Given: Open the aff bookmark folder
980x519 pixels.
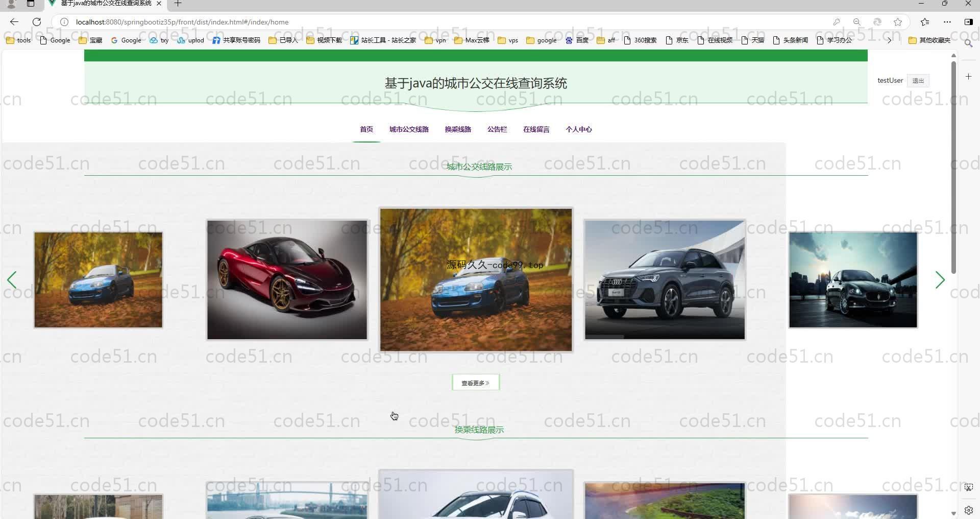Looking at the screenshot, I should 606,40.
